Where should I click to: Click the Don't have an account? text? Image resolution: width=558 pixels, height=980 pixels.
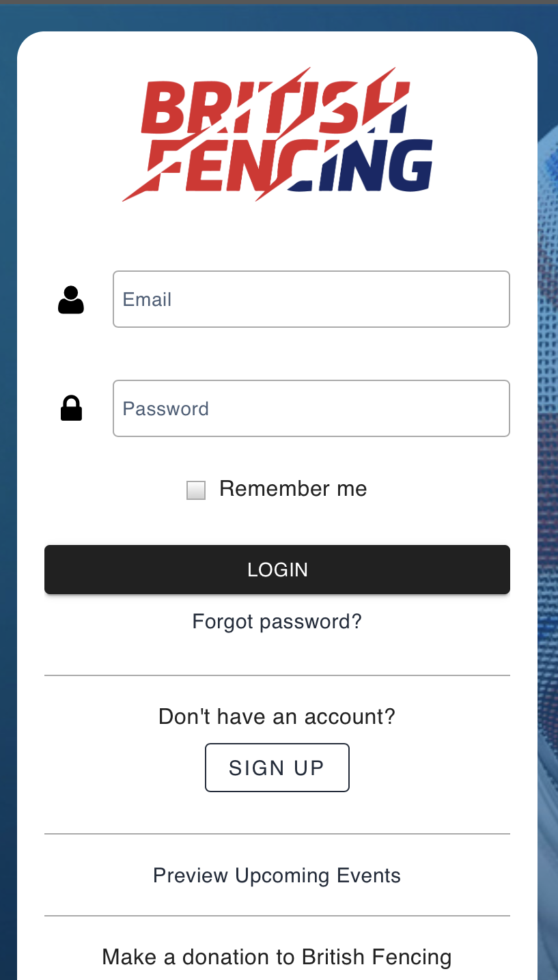[x=277, y=716]
